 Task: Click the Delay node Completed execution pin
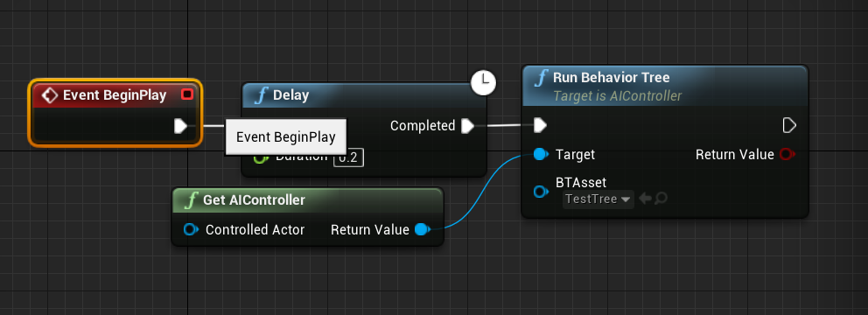point(468,126)
